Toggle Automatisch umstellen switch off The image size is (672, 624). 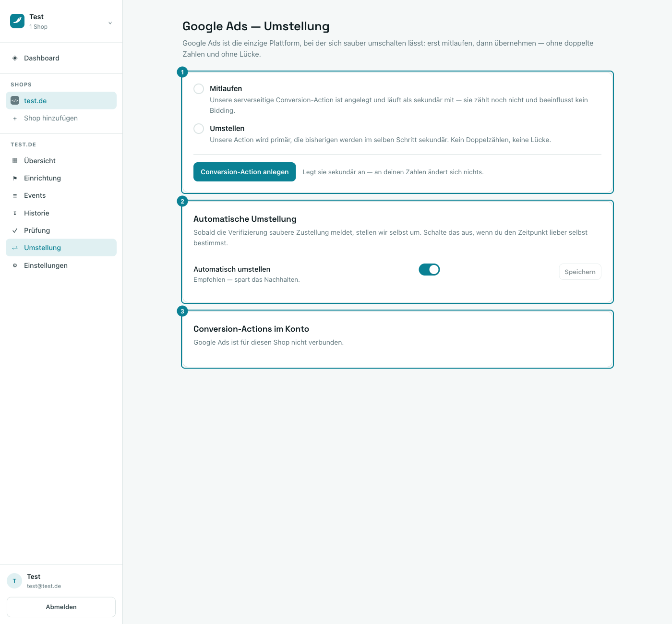coord(429,269)
